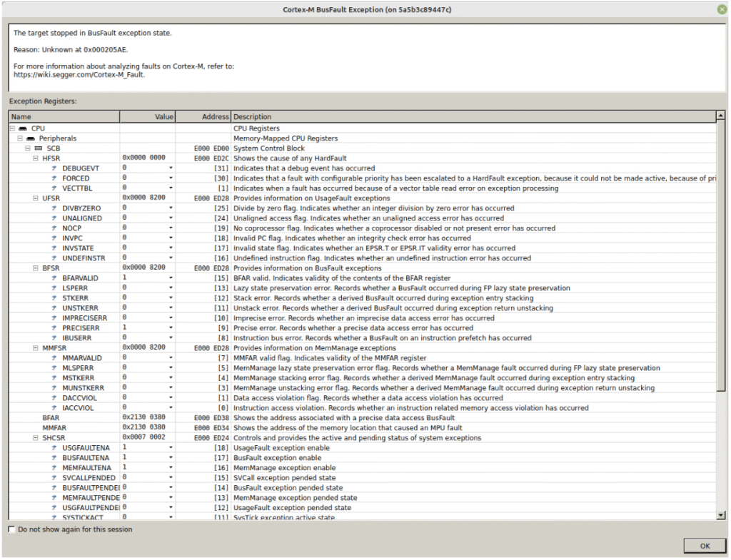Click the bitfield icon beside IMPRECISERR

click(54, 318)
